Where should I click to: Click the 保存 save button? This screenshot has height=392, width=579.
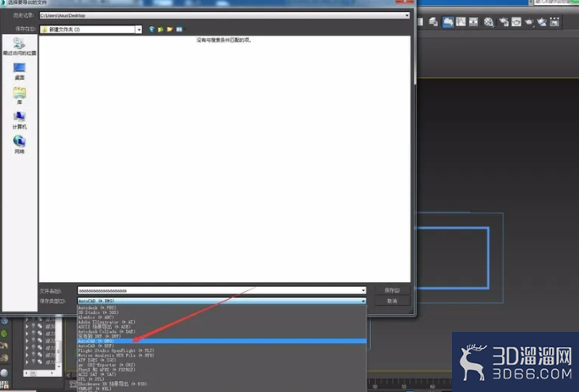click(392, 290)
